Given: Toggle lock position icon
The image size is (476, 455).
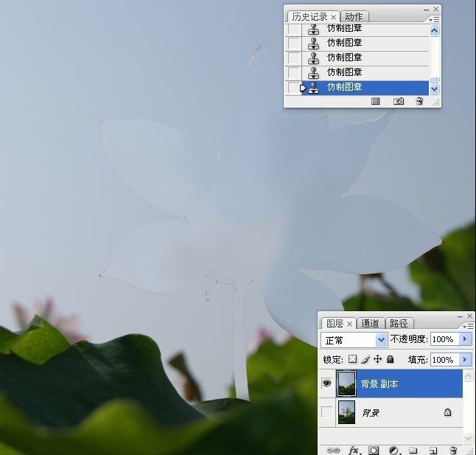Looking at the screenshot, I should (378, 359).
